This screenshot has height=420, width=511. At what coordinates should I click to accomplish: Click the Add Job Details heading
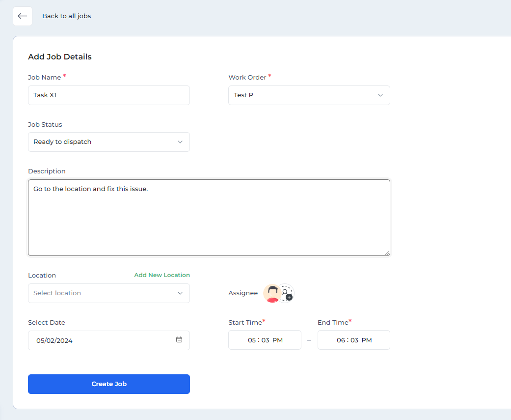pos(59,56)
